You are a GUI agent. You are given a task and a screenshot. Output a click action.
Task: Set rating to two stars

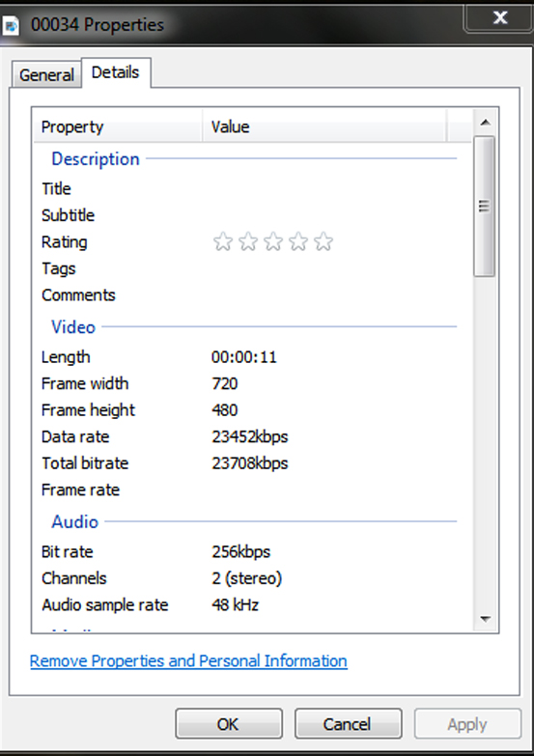(x=248, y=241)
